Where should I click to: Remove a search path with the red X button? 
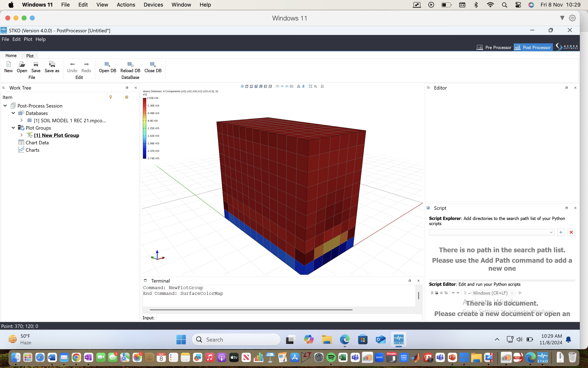point(571,232)
